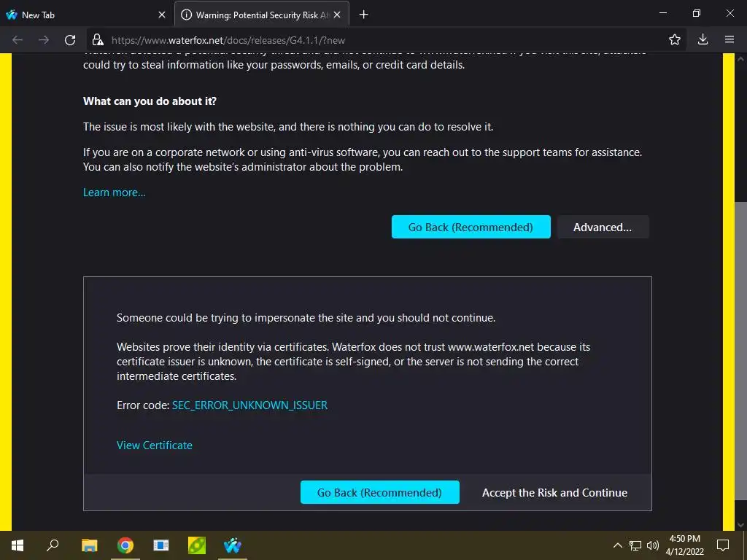This screenshot has width=747, height=560.
Task: Open the volume control tray icon
Action: (653, 545)
